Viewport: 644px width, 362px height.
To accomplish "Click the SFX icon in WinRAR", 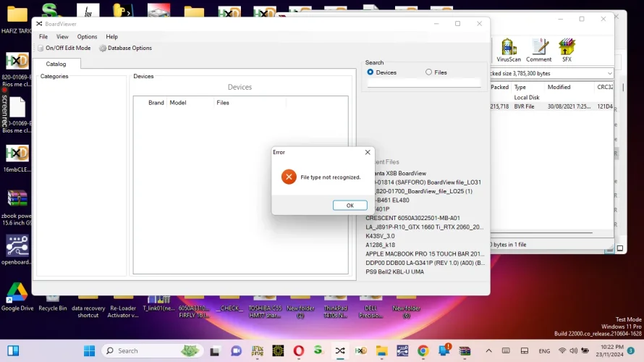I will pos(567,49).
